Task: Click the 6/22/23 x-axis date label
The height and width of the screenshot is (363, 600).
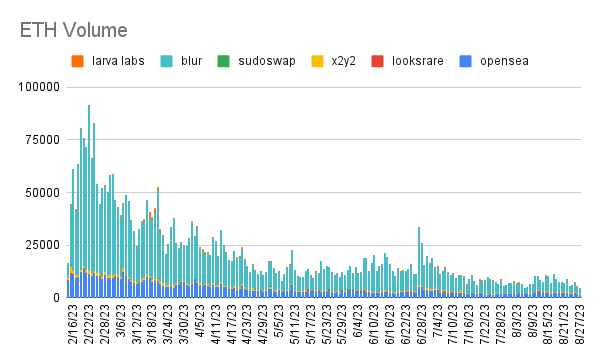Action: (407, 324)
